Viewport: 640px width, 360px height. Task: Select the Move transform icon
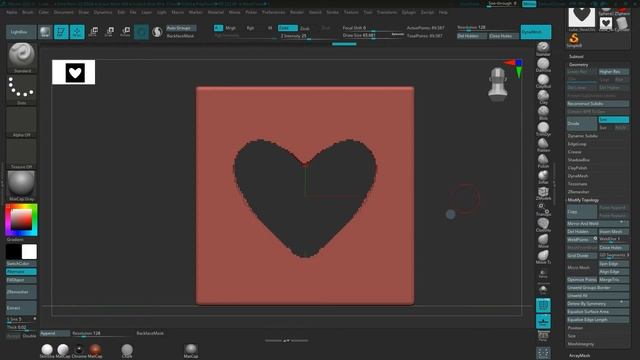93,32
